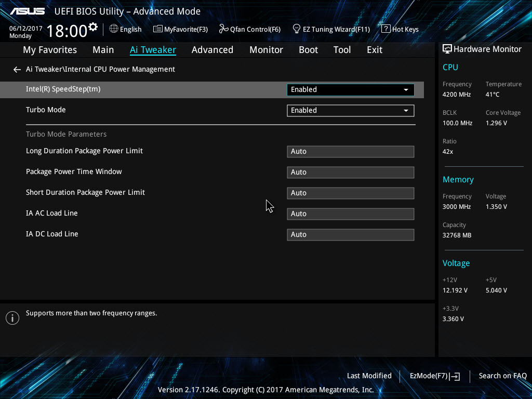Click the breadcrumb Ai Tweaker\Internal CPU Power Management

click(x=100, y=69)
